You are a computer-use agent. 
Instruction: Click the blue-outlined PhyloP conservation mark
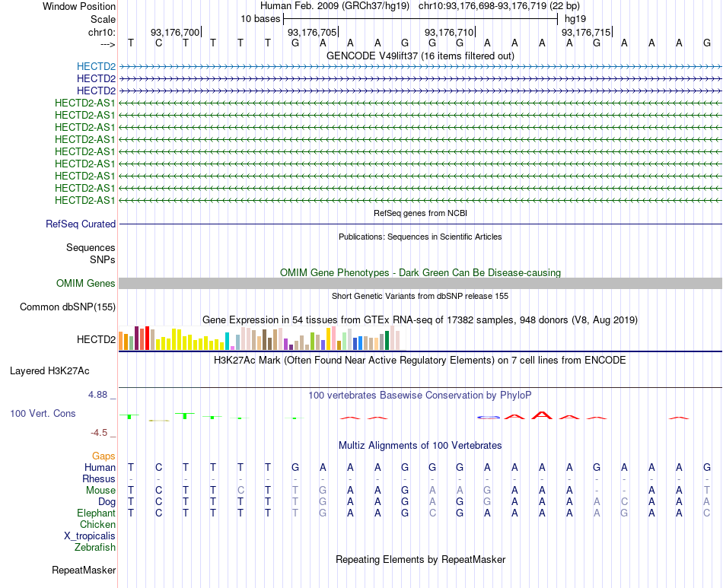pos(489,417)
